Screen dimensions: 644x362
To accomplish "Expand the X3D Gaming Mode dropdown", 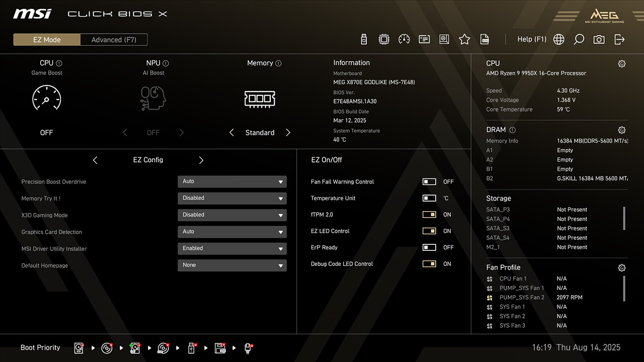I will (x=232, y=215).
